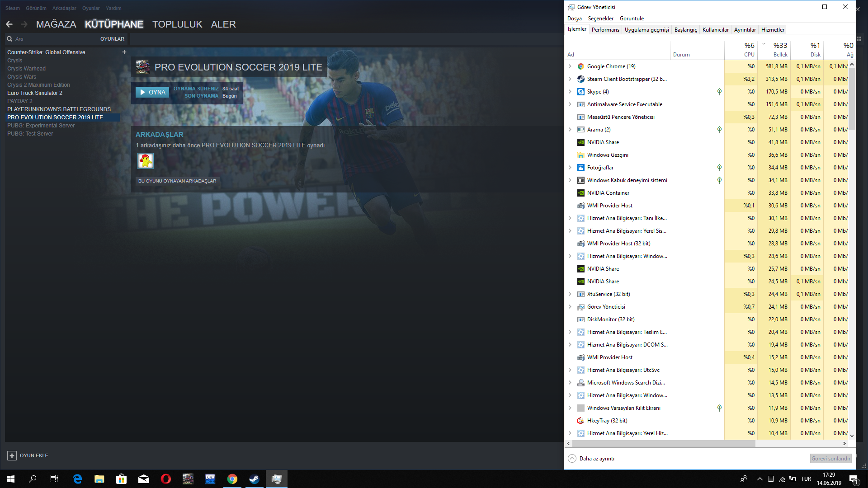The image size is (868, 488).
Task: Switch to Uygulama geçmişi tab
Action: (647, 30)
